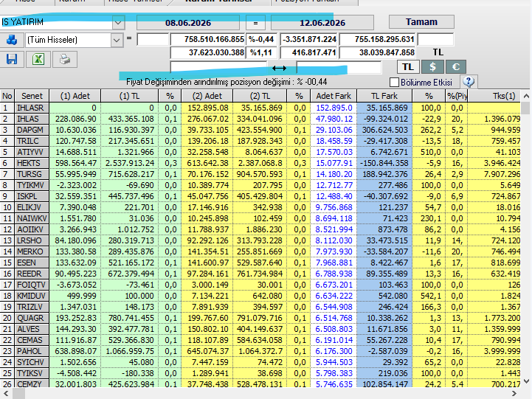
Task: Select the TYIKSV row
Action: pyautogui.click(x=260, y=373)
